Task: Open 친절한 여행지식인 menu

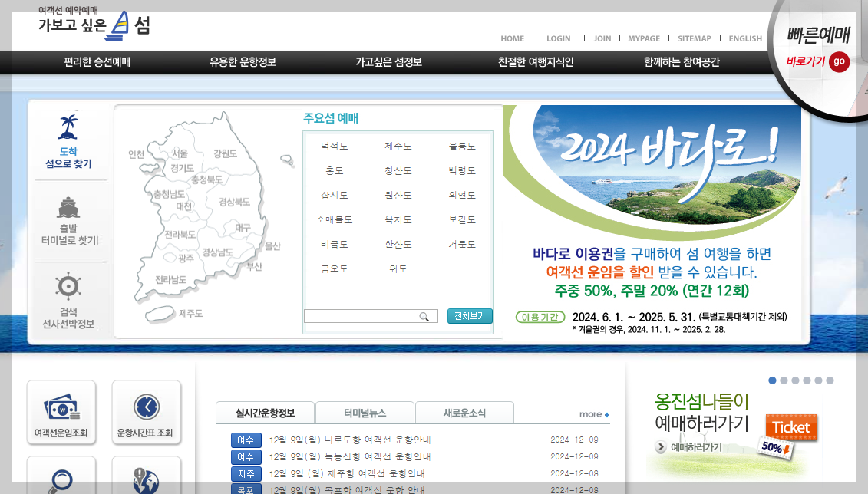Action: click(536, 62)
